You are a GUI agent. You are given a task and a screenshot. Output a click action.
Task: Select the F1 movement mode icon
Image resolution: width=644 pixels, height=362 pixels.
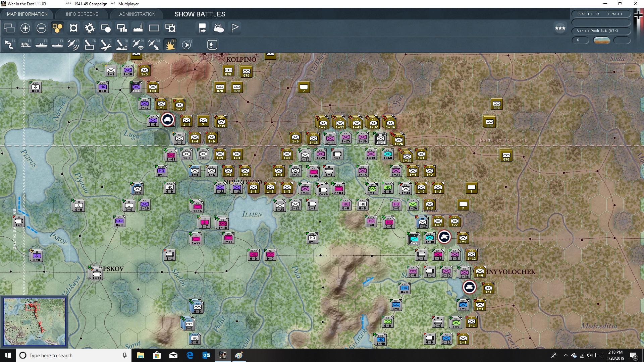coord(9,45)
